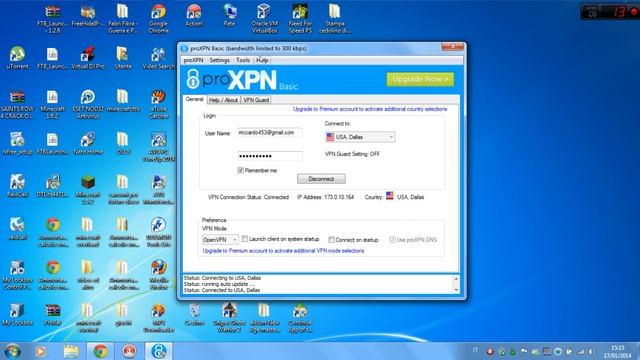Screen dimensions: 640x360
Task: Open Chrome from the taskbar
Action: click(x=100, y=351)
